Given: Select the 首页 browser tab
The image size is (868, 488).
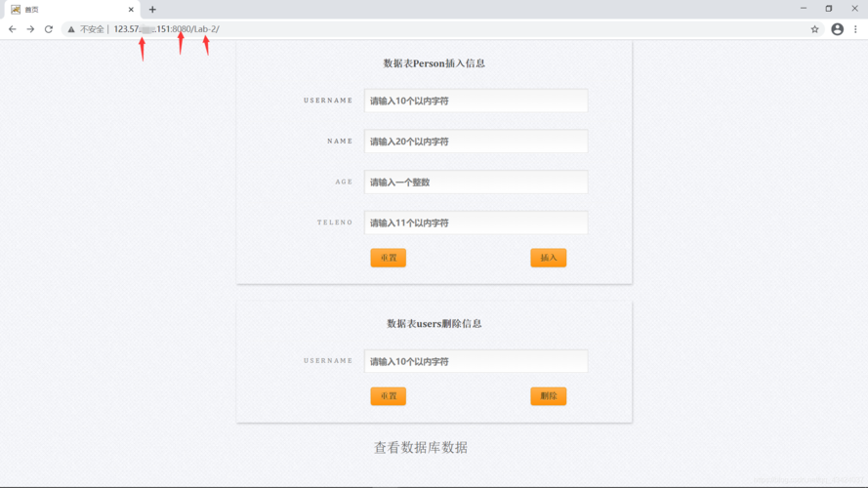Looking at the screenshot, I should pyautogui.click(x=70, y=10).
